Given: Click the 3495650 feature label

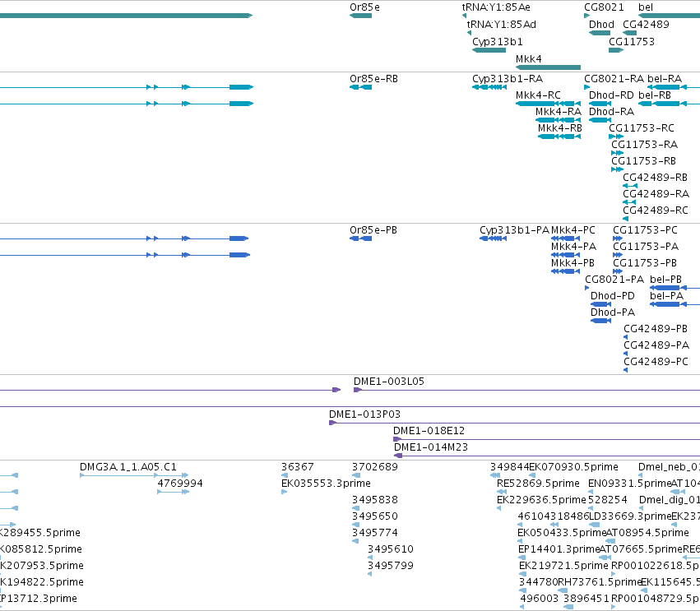Looking at the screenshot, I should click(x=374, y=516).
